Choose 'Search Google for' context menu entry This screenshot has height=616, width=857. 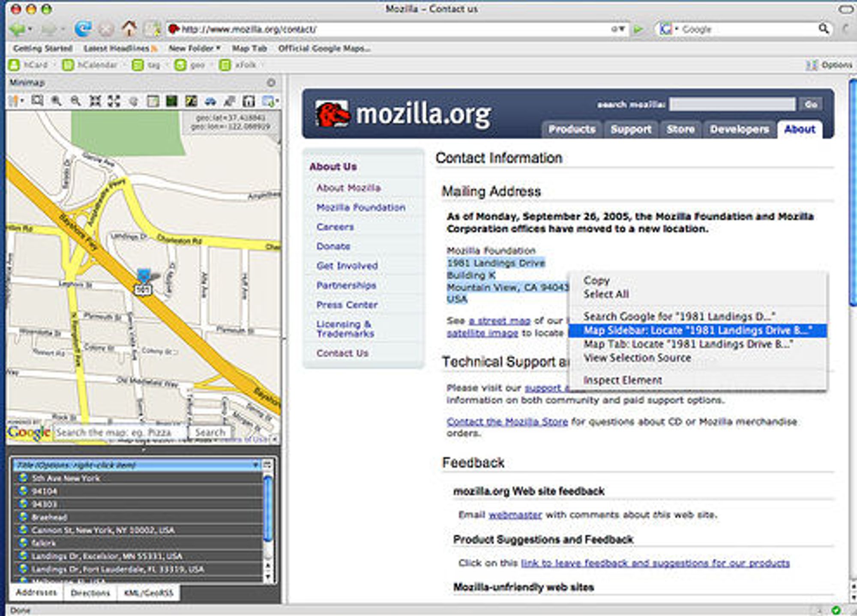point(698,317)
